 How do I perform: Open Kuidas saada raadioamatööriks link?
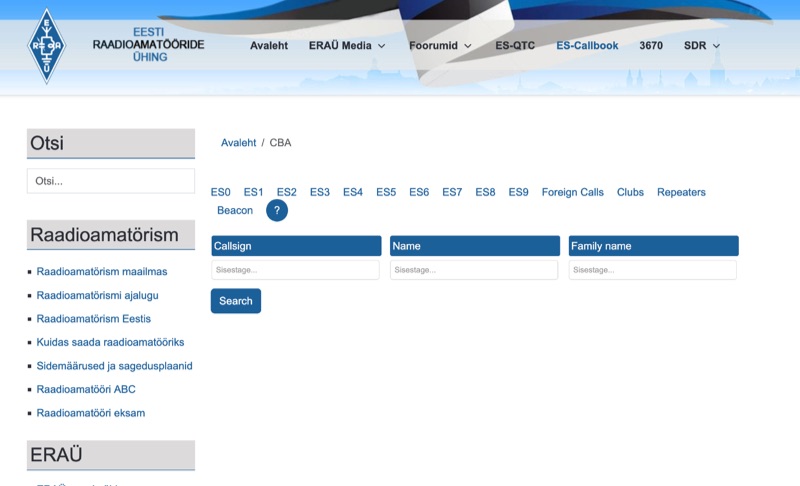click(x=110, y=342)
